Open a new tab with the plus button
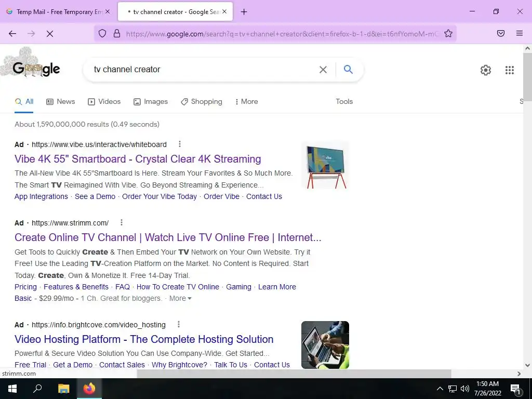Image resolution: width=532 pixels, height=399 pixels. (244, 12)
